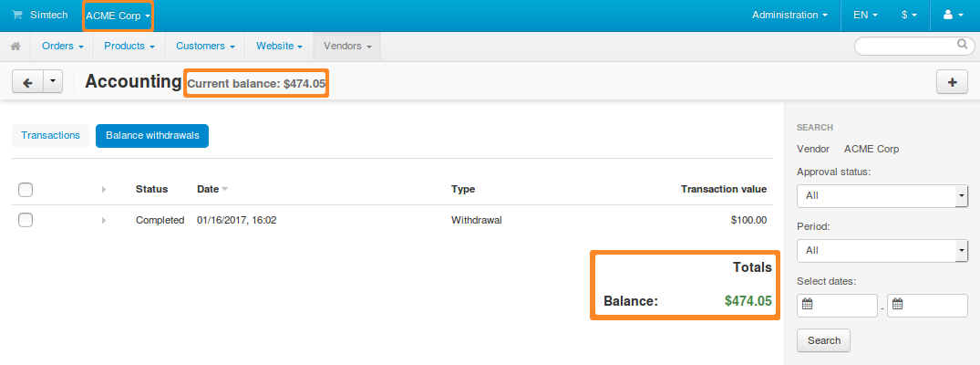Check the Completed withdrawal row checkbox

26,220
